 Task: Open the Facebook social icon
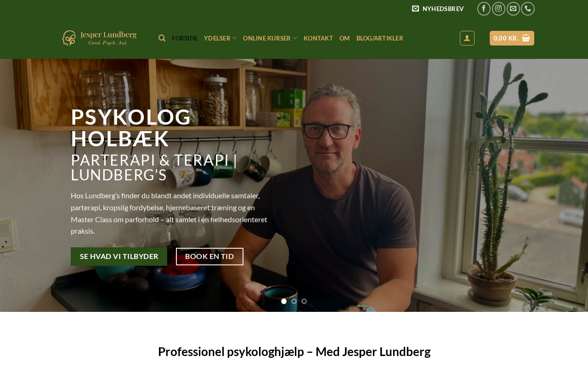pos(484,9)
